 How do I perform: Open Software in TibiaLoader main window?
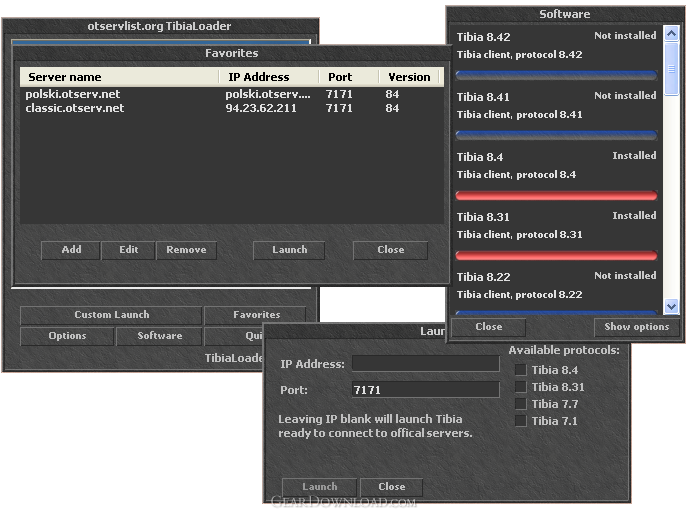pyautogui.click(x=159, y=336)
